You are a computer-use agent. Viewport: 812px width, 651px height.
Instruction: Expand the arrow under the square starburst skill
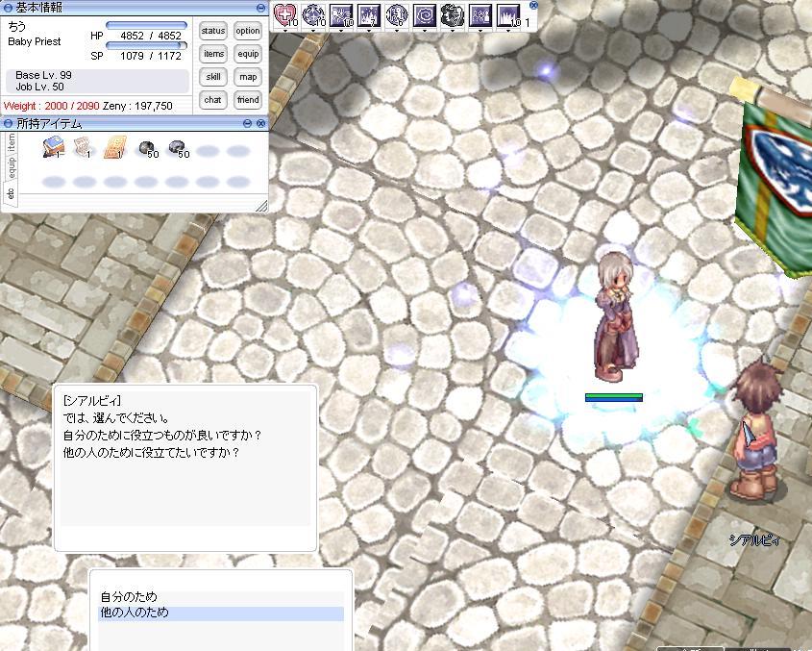click(x=341, y=31)
